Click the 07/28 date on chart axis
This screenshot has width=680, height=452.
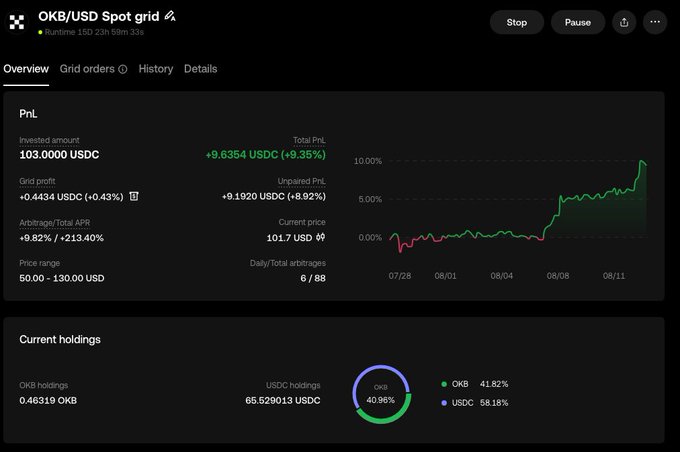(400, 276)
